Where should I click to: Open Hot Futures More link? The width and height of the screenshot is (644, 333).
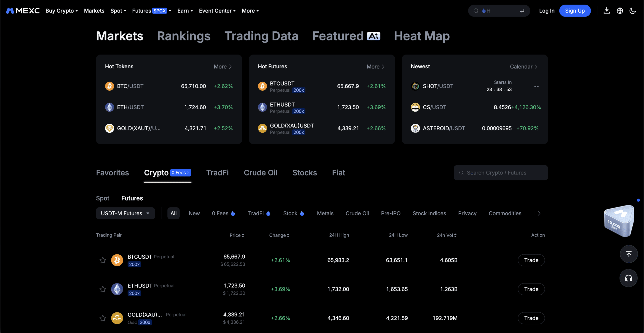pyautogui.click(x=376, y=67)
